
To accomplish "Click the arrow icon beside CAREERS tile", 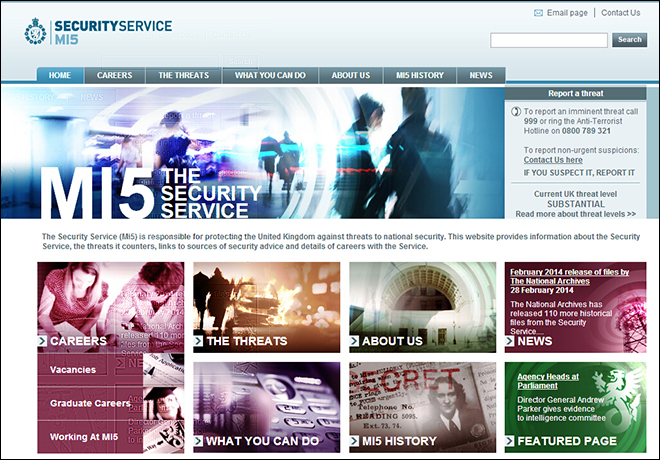I will tap(42, 341).
